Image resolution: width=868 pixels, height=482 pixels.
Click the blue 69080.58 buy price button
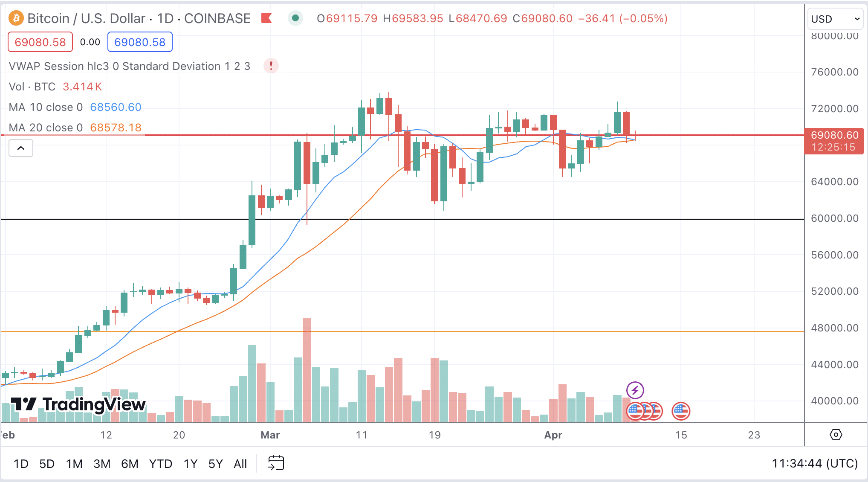[x=140, y=42]
